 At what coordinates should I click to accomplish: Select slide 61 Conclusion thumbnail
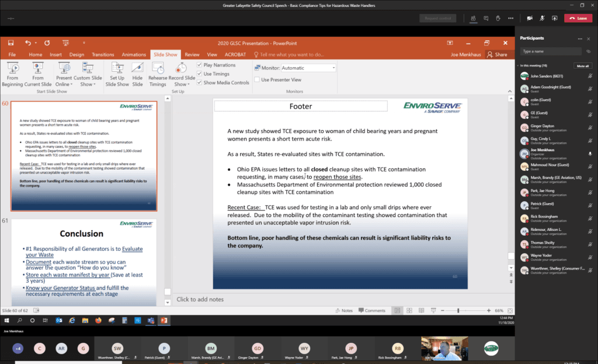pyautogui.click(x=84, y=262)
